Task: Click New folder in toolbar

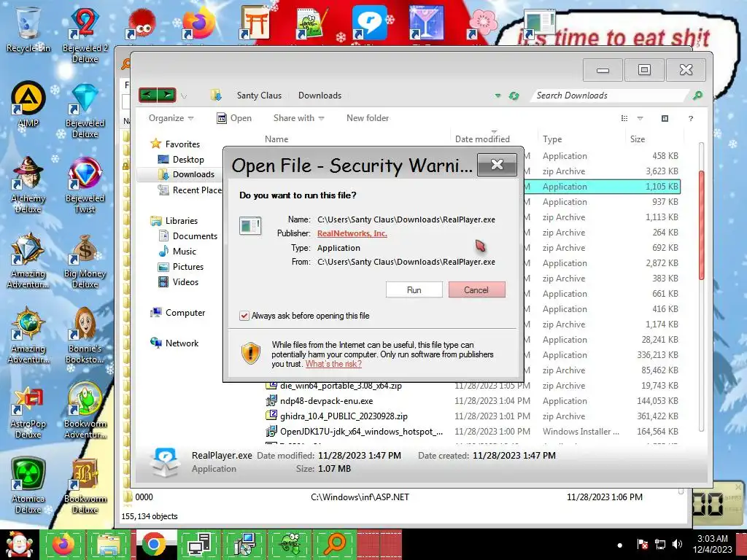Action: [368, 118]
